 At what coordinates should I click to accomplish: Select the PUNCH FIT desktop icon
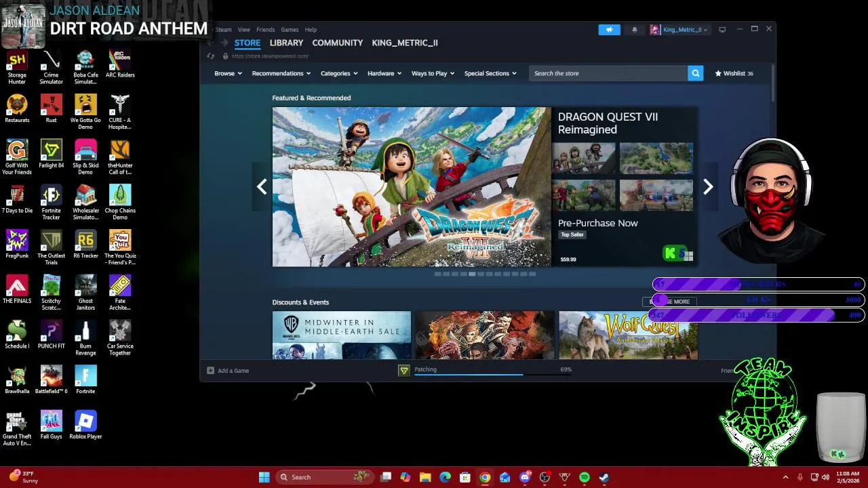point(51,335)
